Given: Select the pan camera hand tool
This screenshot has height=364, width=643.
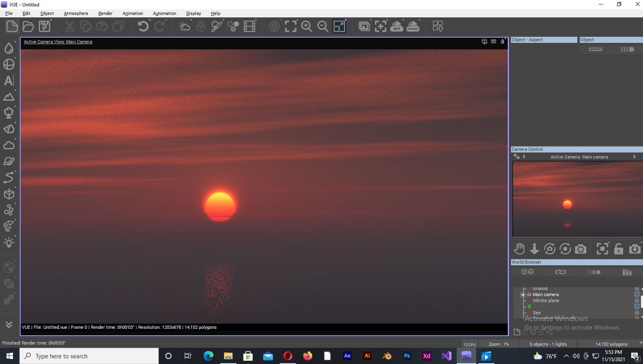Looking at the screenshot, I should (519, 249).
